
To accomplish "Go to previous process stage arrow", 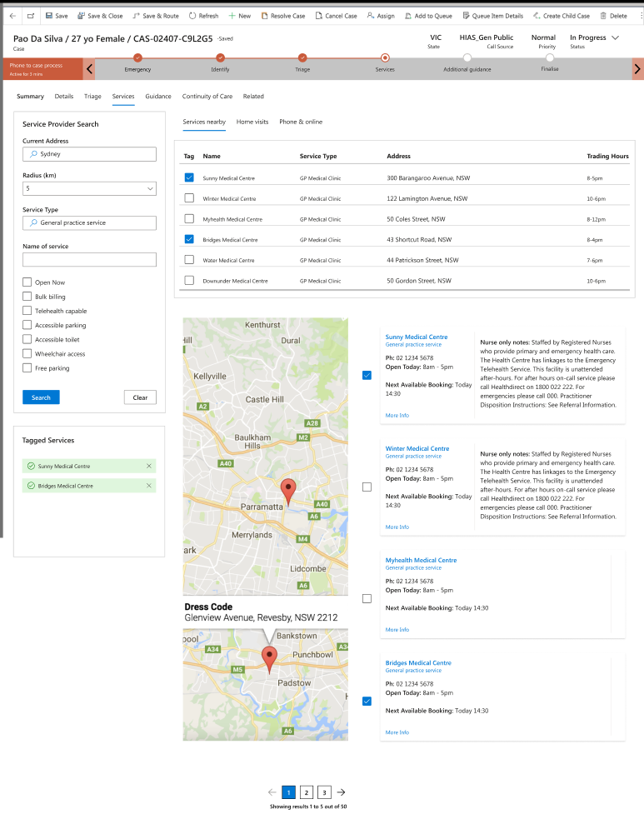I will click(89, 69).
